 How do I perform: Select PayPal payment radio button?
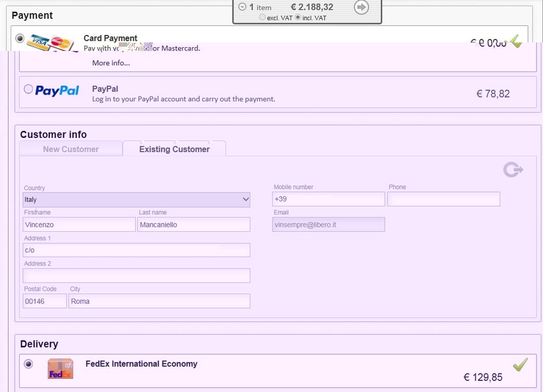tap(29, 89)
